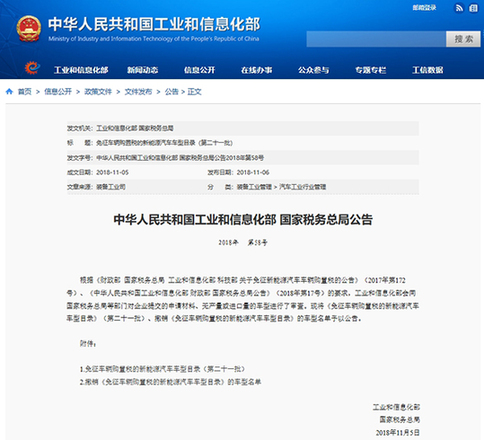The width and height of the screenshot is (484, 440).
Task: Click the site title 中华人民共和国工业和信息化部
Action: pos(154,24)
